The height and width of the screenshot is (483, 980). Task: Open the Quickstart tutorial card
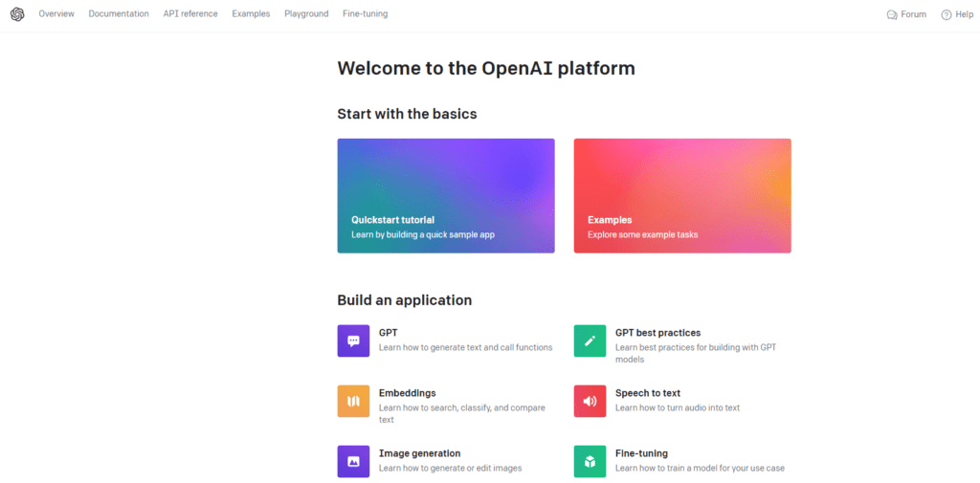click(446, 195)
